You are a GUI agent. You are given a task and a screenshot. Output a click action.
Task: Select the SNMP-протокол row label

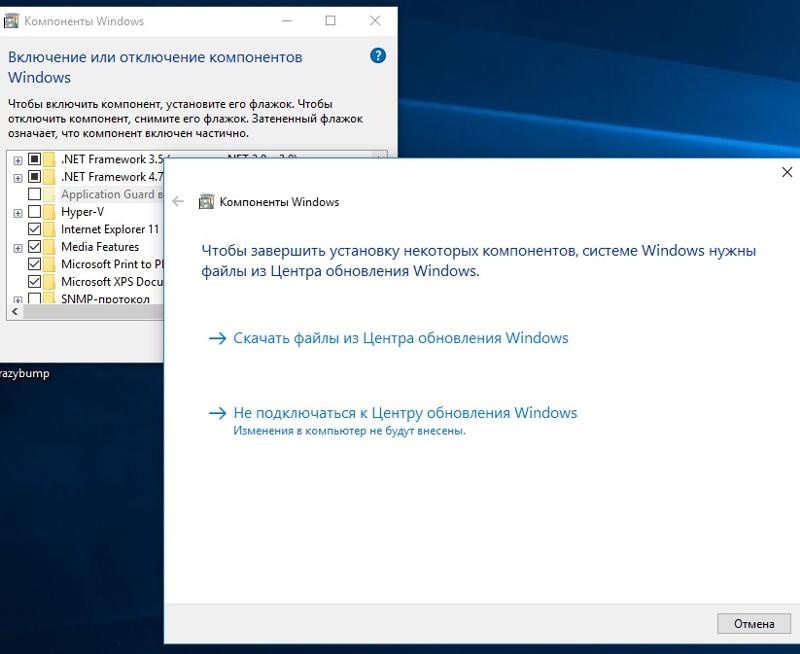tap(105, 299)
